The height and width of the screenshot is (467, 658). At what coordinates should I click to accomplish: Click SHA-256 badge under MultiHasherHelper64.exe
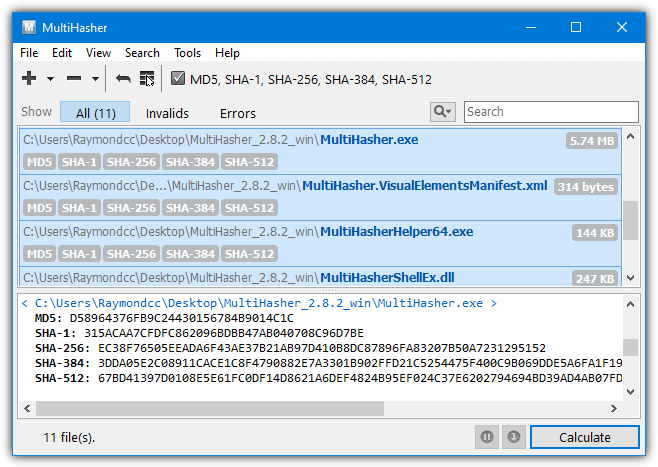[131, 254]
